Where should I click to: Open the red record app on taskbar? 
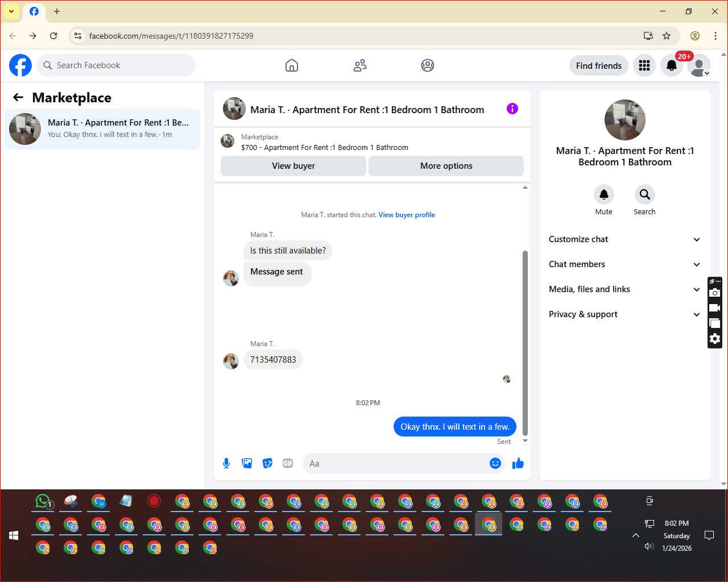click(x=154, y=501)
